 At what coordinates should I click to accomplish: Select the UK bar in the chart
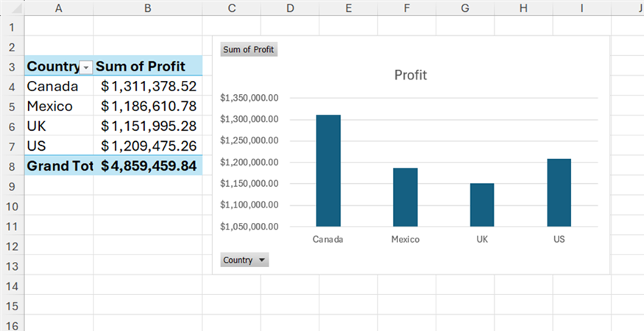tap(482, 205)
